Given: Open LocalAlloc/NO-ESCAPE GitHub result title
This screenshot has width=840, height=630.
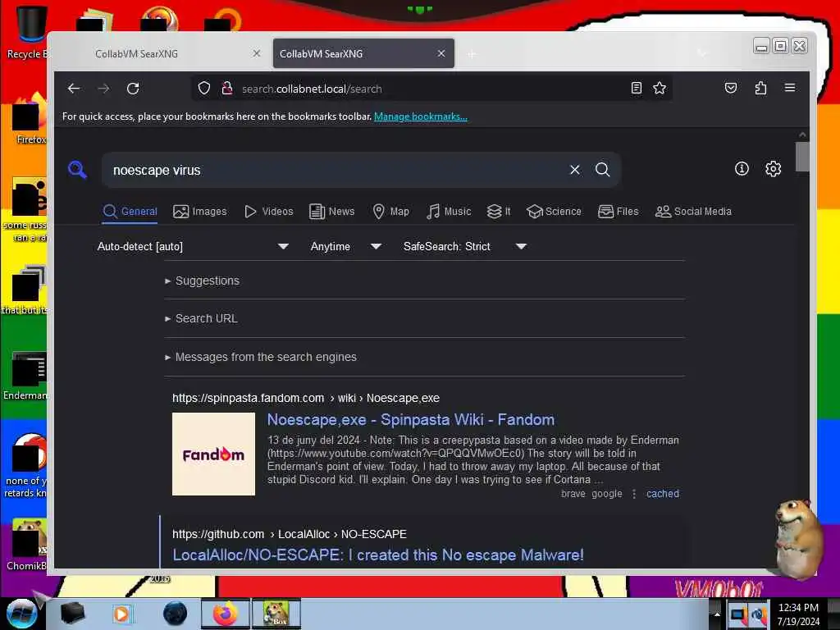Looking at the screenshot, I should (x=377, y=555).
